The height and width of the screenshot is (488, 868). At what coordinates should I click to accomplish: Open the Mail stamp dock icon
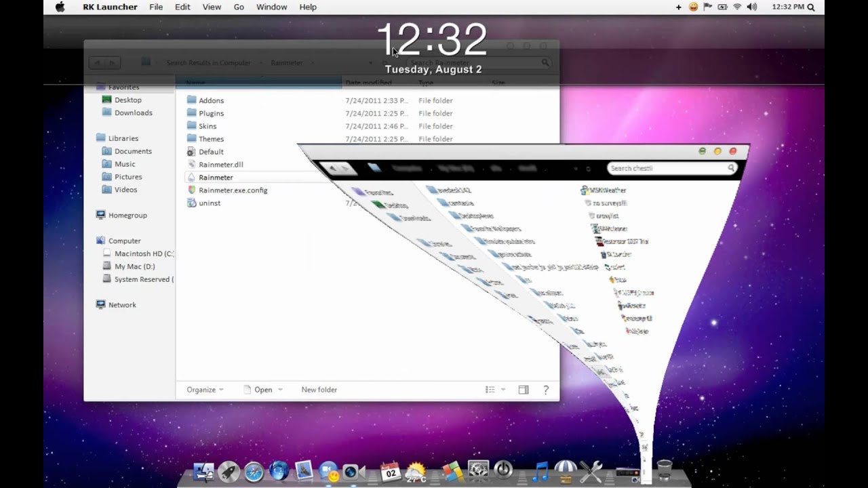(x=304, y=470)
